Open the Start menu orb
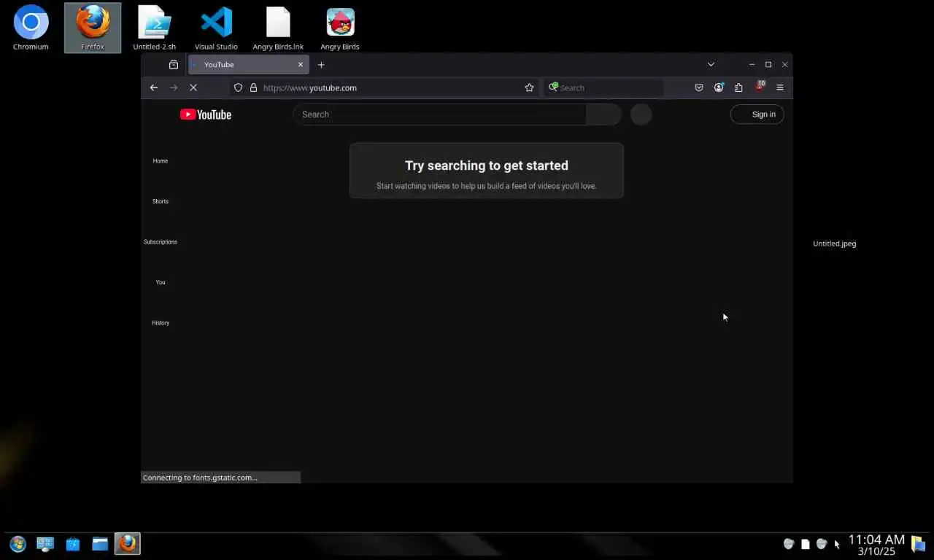Screen dimensions: 934x560 (18, 544)
